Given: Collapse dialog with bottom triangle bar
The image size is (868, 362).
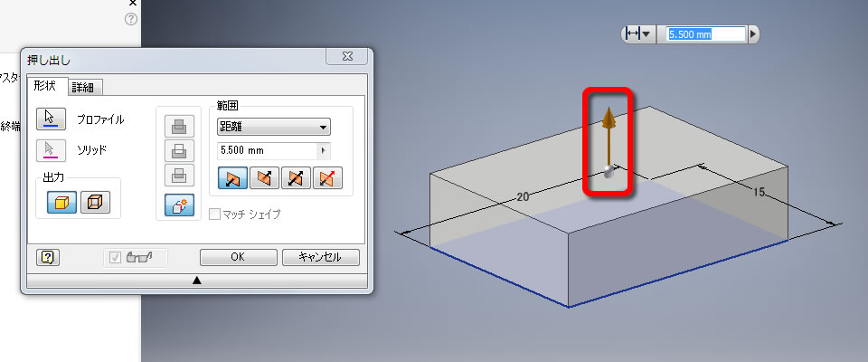Looking at the screenshot, I should pos(196,281).
